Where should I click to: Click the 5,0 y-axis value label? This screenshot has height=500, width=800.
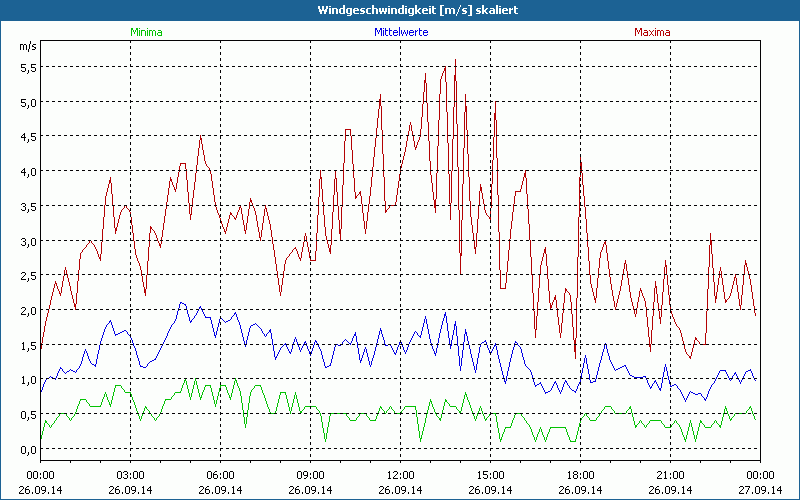coord(28,102)
